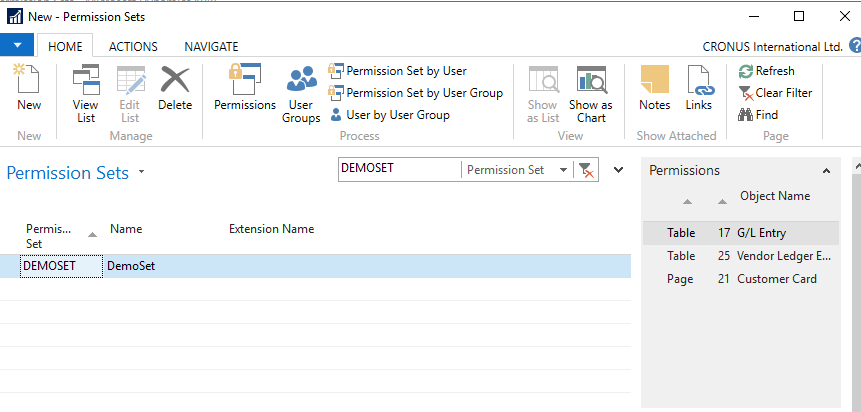
Task: Open the Notes pane icon
Action: [654, 88]
